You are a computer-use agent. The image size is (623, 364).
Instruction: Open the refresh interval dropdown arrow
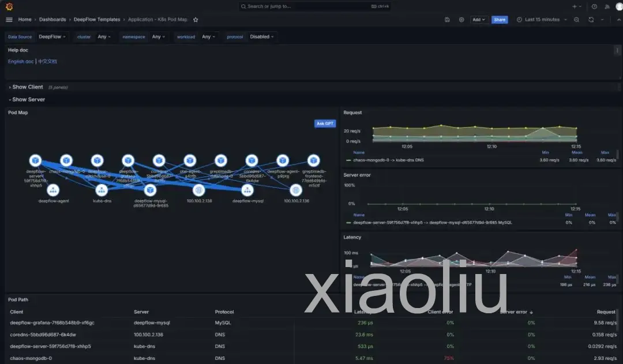pos(602,20)
